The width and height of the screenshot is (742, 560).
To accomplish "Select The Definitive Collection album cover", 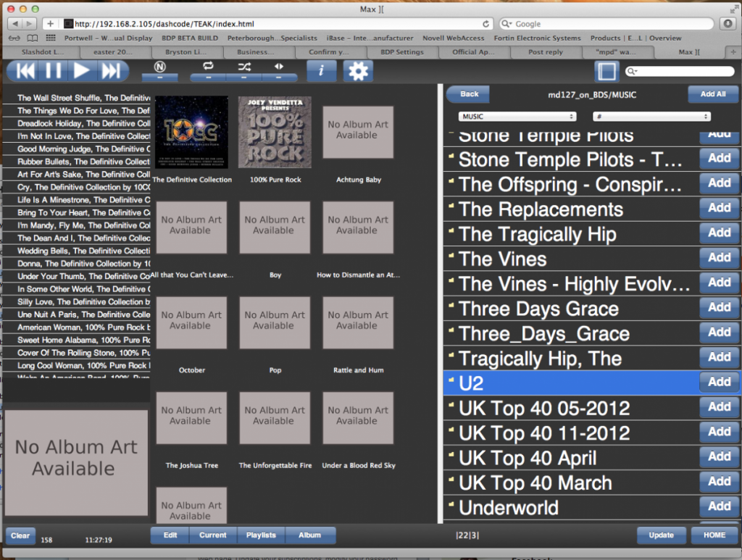I will [191, 132].
